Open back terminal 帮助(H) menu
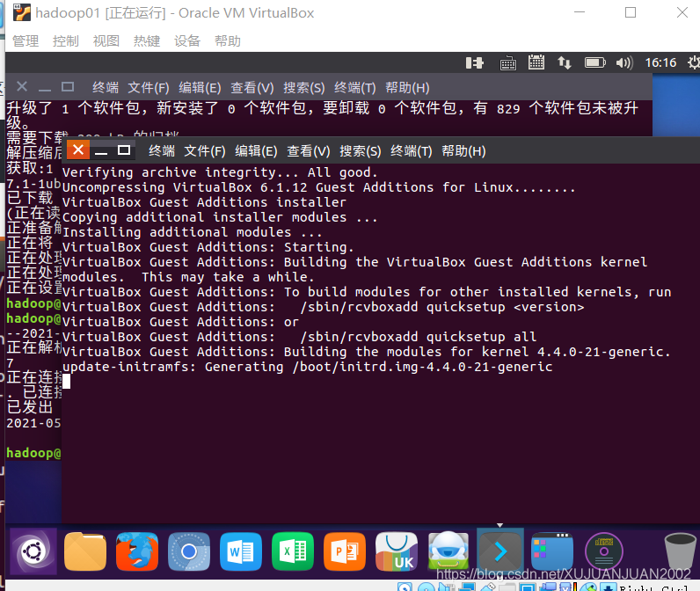Image resolution: width=700 pixels, height=591 pixels. coord(407,87)
